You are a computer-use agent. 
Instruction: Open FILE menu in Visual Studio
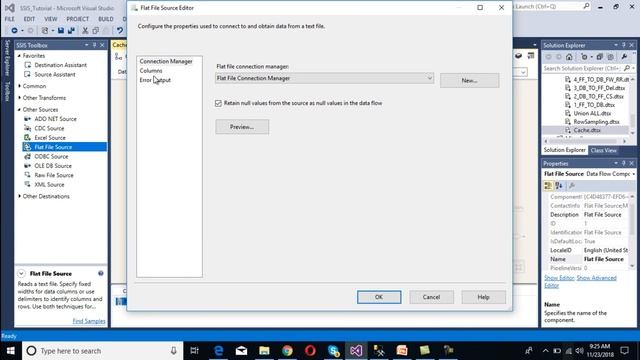[10, 19]
